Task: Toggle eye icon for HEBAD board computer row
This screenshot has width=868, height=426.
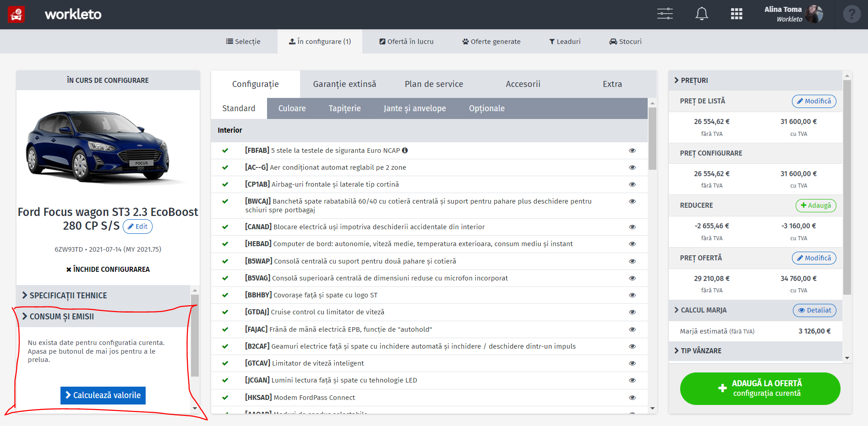Action: (x=632, y=244)
